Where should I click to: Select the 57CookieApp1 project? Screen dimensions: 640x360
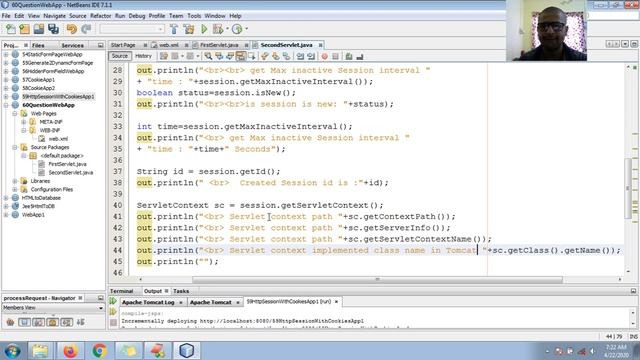point(38,80)
